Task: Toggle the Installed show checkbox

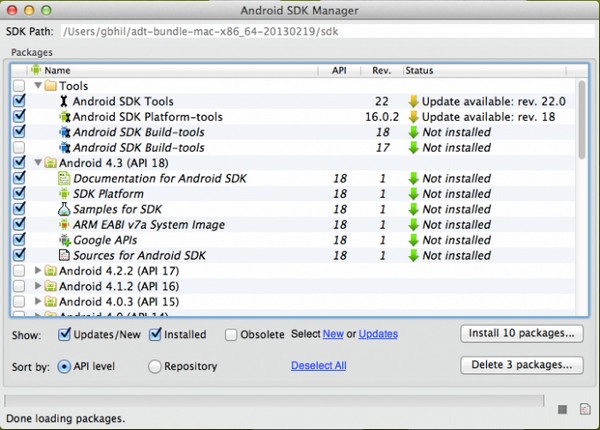Action: 155,334
